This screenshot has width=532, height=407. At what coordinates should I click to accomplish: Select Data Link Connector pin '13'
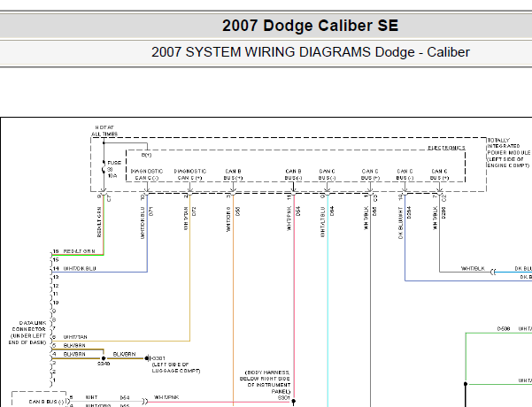[x=56, y=277]
